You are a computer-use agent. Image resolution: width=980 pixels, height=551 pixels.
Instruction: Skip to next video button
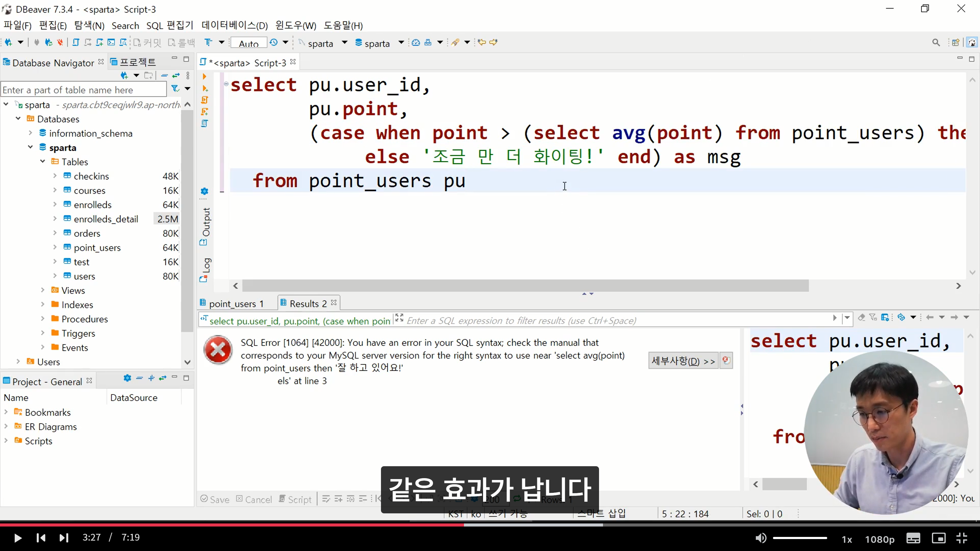64,538
